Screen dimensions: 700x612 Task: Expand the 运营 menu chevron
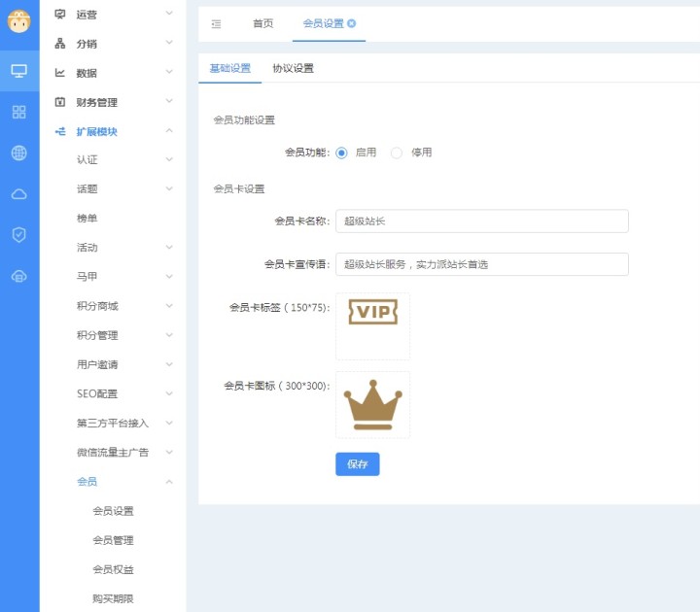169,13
